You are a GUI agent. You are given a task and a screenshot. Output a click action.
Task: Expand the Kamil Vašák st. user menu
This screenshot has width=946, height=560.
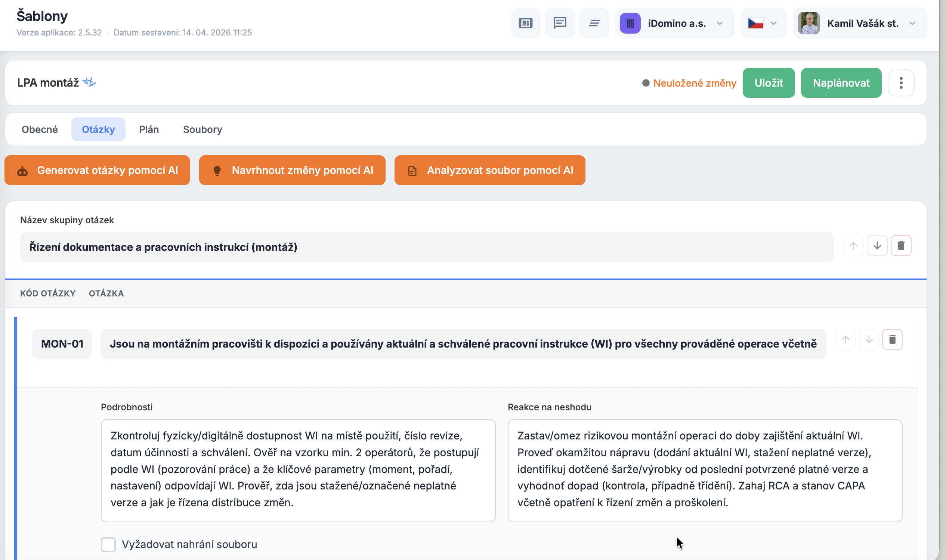(860, 24)
